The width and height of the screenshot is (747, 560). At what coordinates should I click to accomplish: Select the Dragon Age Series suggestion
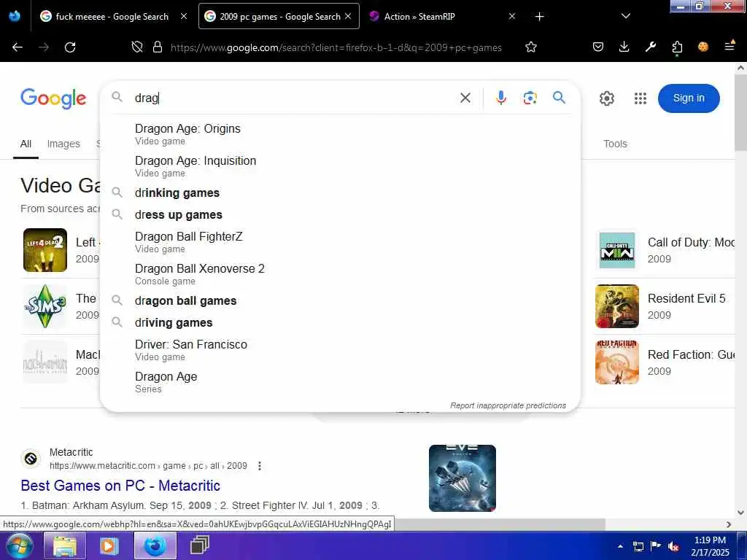point(340,382)
